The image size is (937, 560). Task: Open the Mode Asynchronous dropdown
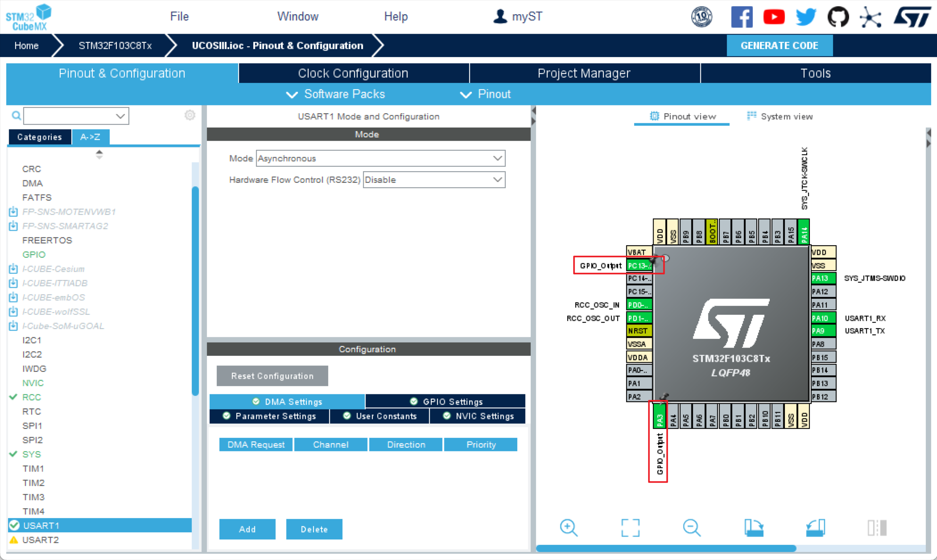pyautogui.click(x=381, y=159)
